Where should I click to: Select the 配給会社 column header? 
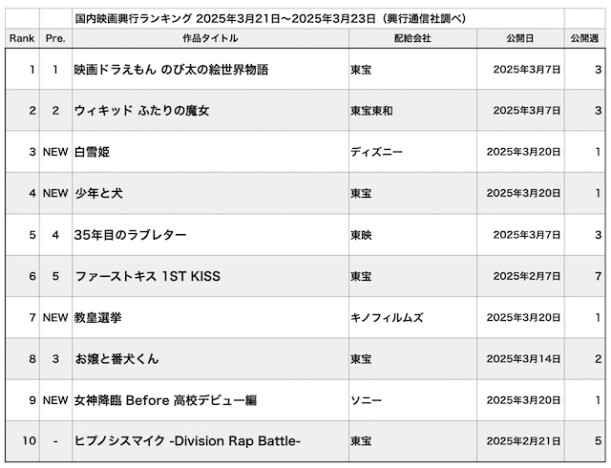[x=406, y=38]
